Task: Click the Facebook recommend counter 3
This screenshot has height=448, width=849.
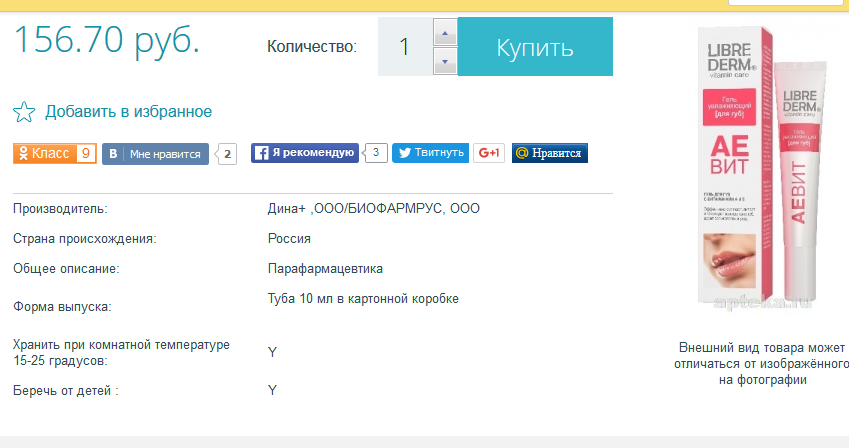Action: pyautogui.click(x=375, y=153)
